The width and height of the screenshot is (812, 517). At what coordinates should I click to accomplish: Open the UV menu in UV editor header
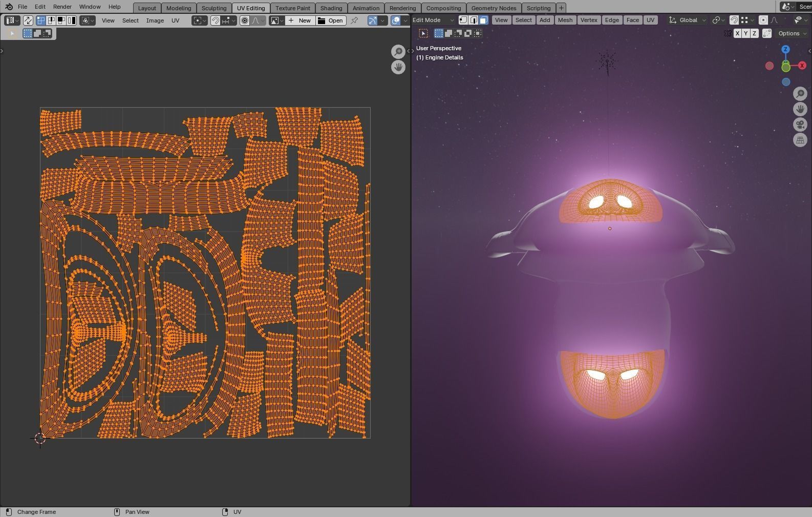(176, 20)
